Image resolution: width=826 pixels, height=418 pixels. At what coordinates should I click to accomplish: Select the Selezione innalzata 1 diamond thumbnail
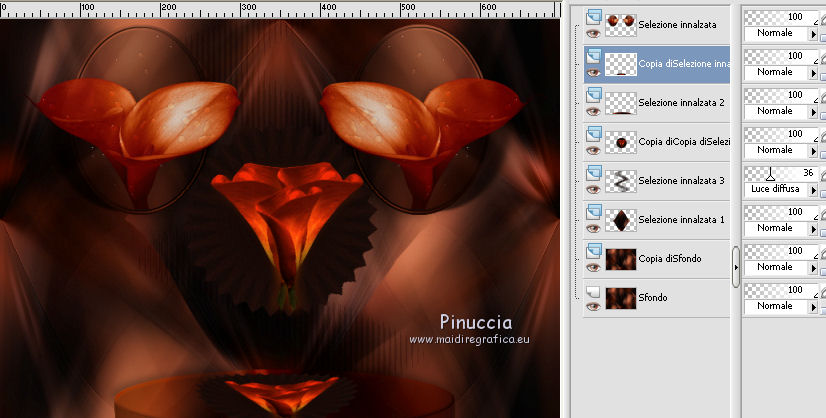click(620, 219)
